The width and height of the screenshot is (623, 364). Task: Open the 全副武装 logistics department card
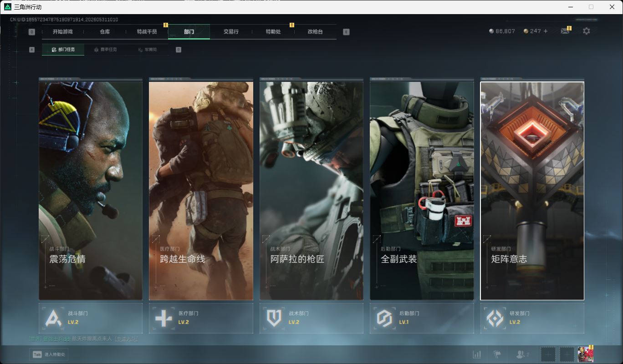pos(422,191)
